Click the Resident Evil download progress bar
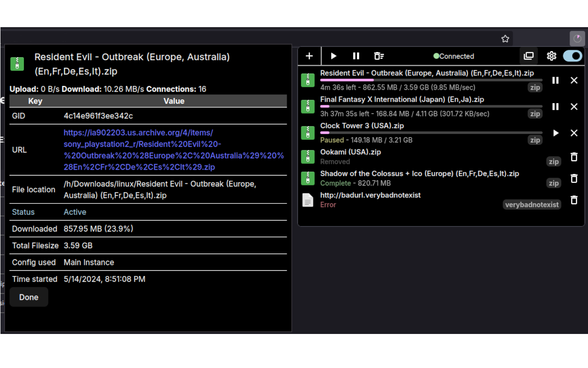The image size is (588, 368). [x=431, y=80]
